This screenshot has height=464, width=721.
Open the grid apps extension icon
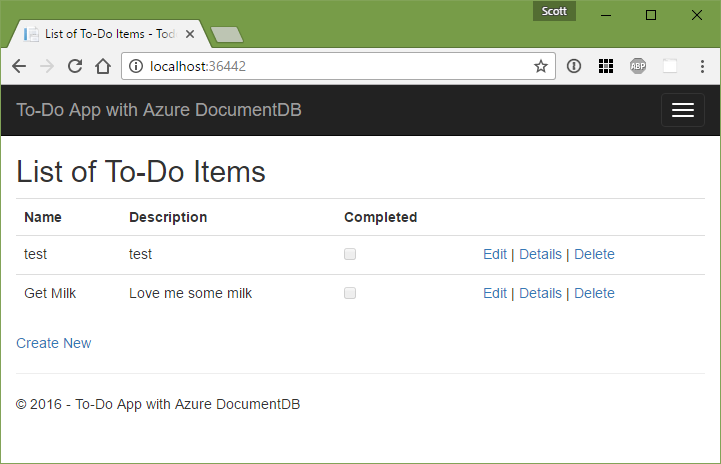pos(606,66)
